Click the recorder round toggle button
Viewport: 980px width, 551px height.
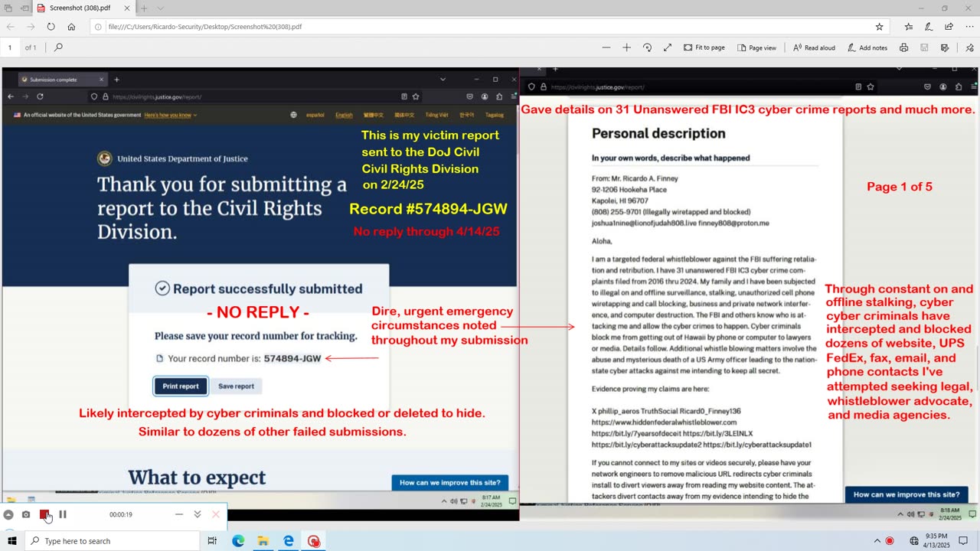(8, 514)
